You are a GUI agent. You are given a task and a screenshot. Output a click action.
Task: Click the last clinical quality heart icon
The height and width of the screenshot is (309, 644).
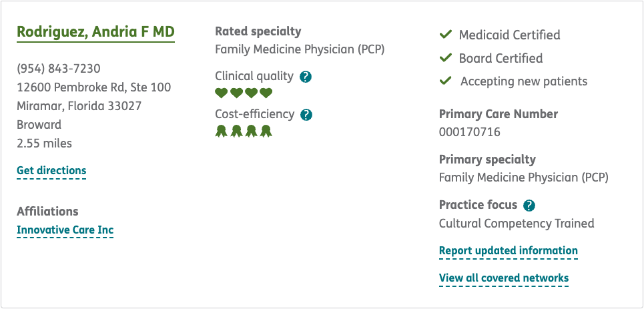[266, 93]
